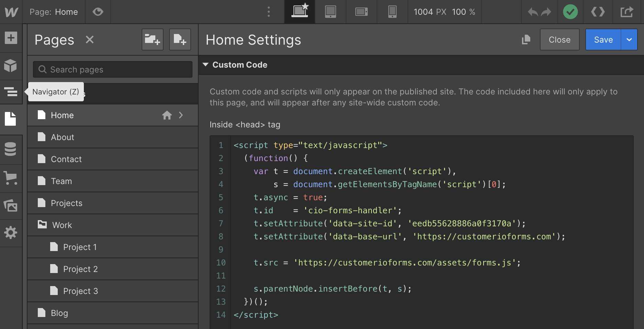Image resolution: width=644 pixels, height=329 pixels.
Task: Open the site Settings gear
Action: click(11, 233)
